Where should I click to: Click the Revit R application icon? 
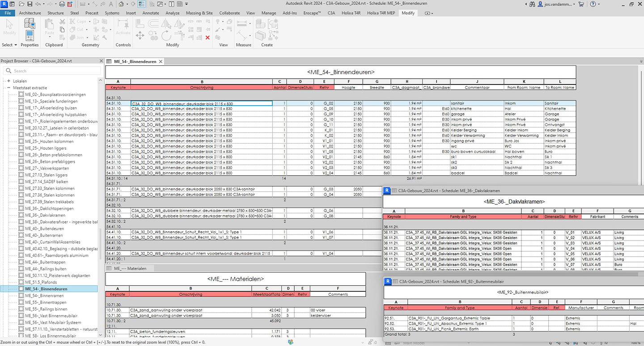tap(4, 4)
